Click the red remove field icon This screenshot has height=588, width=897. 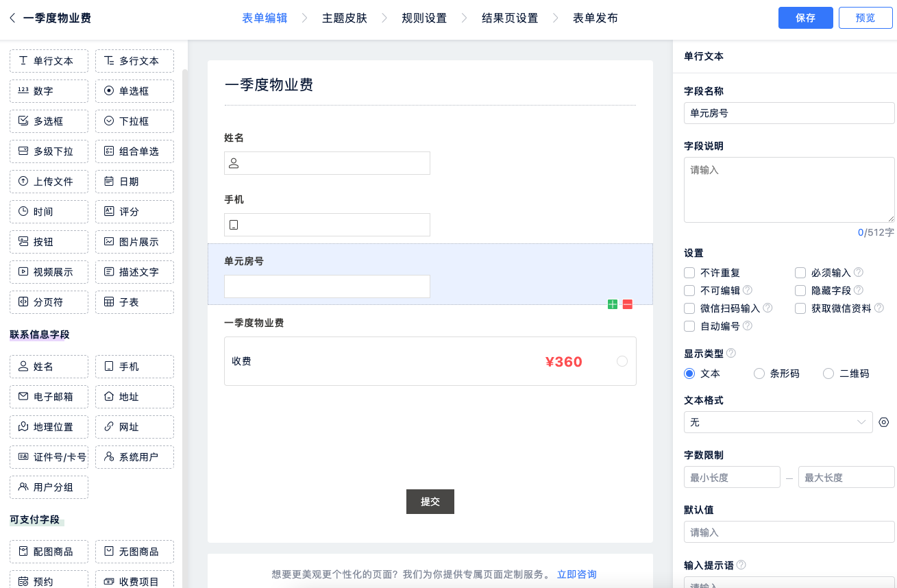click(x=628, y=304)
